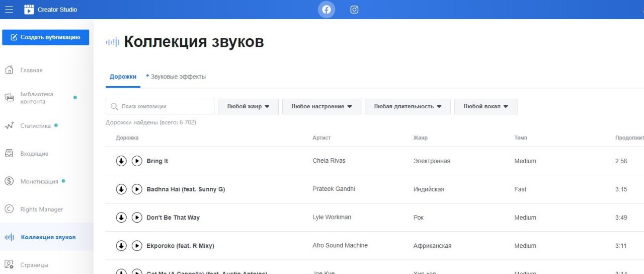
Task: Switch to Instagram platform icon
Action: (x=354, y=10)
